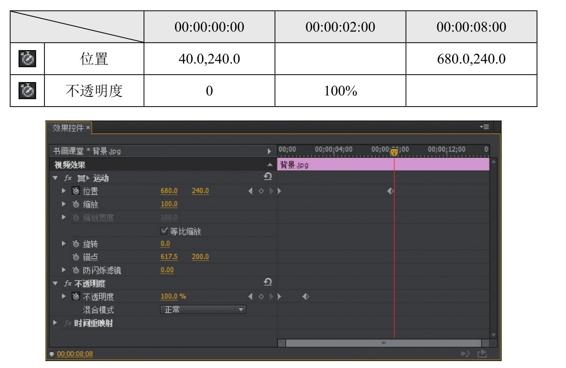The image size is (566, 368).
Task: Select the 位置 keyframe on timeline
Action: pyautogui.click(x=390, y=191)
